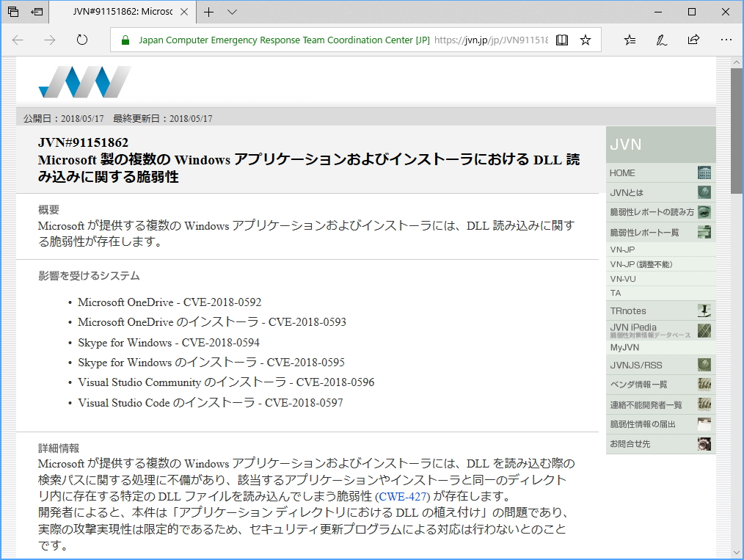This screenshot has height=560, width=744.
Task: Open 連絡不能開発者一覧 sidebar item
Action: 660,404
